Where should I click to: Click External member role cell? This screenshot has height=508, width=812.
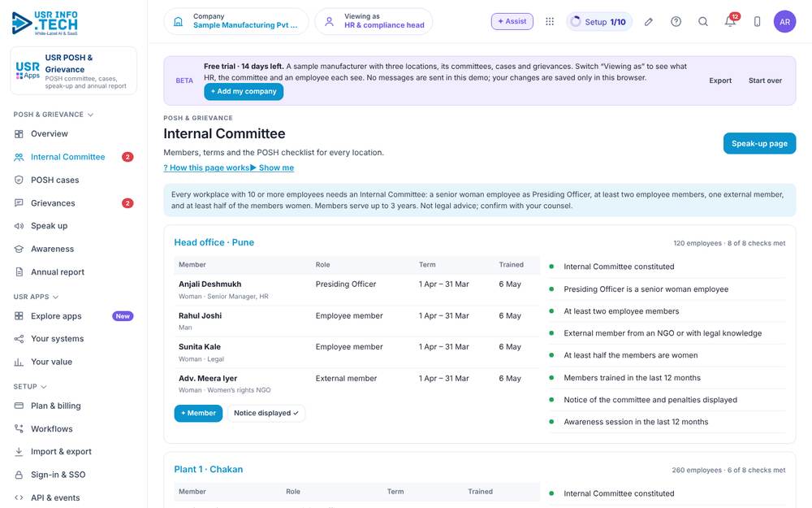(x=346, y=379)
